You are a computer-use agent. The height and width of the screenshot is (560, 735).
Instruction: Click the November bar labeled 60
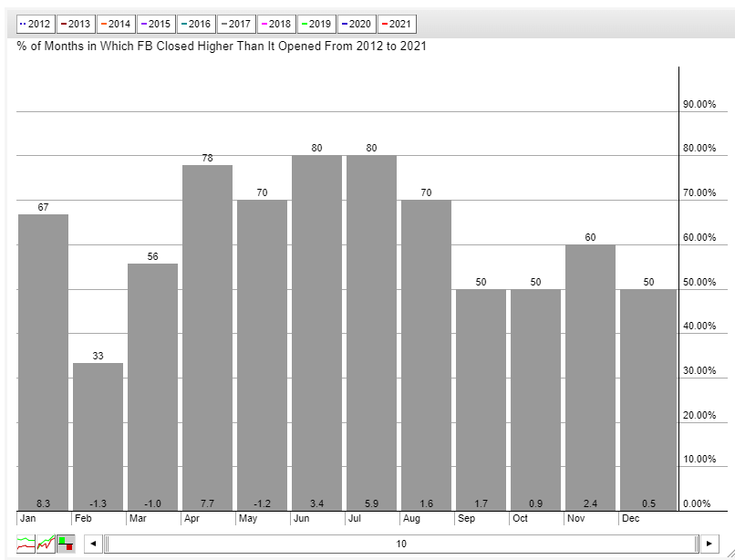[590, 378]
